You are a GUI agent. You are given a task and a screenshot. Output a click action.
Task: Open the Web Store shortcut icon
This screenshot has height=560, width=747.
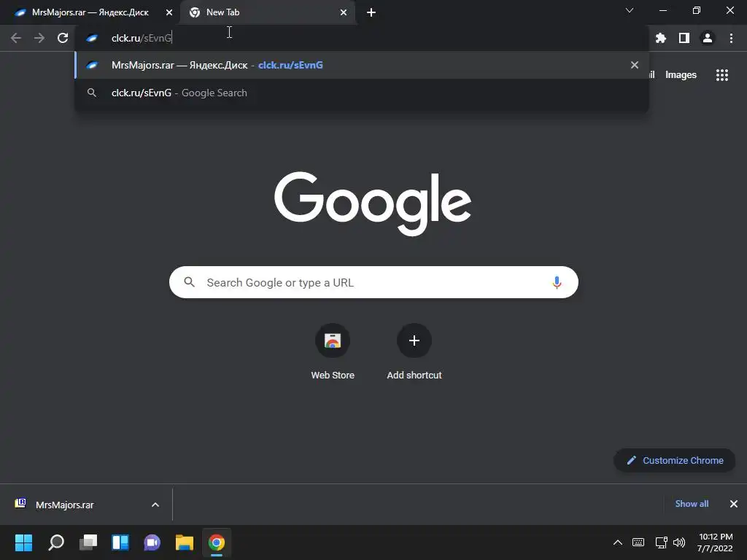pos(333,341)
